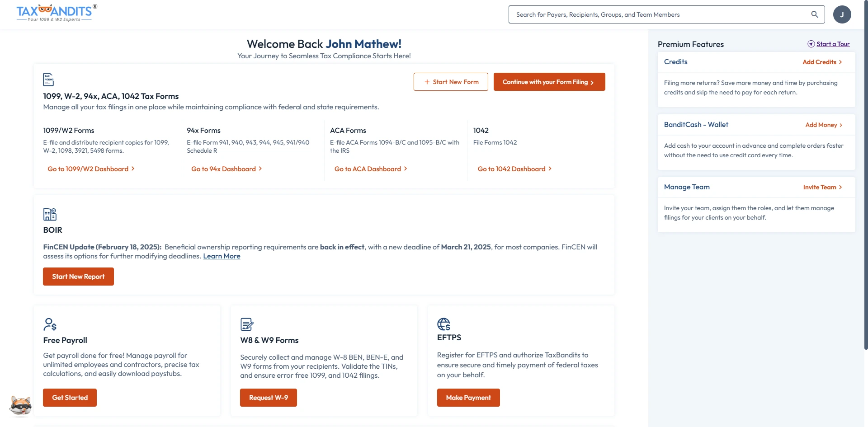Viewport: 868px width, 427px height.
Task: Click the Credits heading
Action: click(675, 62)
